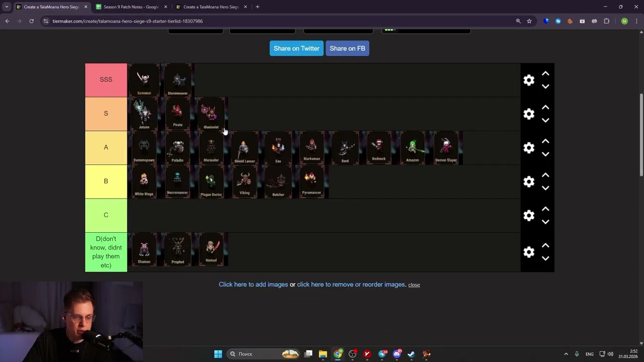Viewport: 644px width, 362px height.
Task: Open Discord from the taskbar
Action: 397,354
